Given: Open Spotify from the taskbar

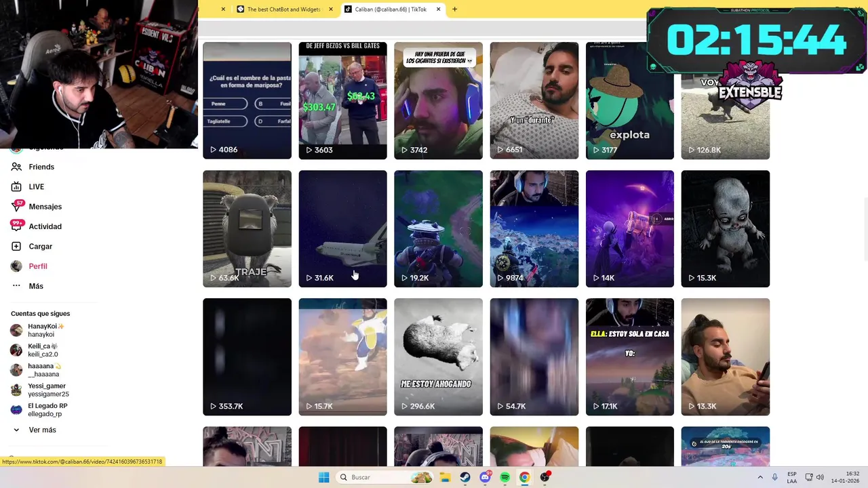Looking at the screenshot, I should click(x=505, y=477).
